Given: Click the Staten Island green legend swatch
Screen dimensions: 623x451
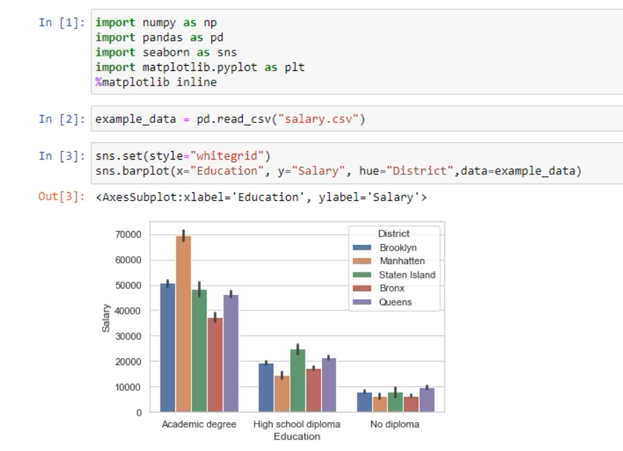Looking at the screenshot, I should point(363,274).
